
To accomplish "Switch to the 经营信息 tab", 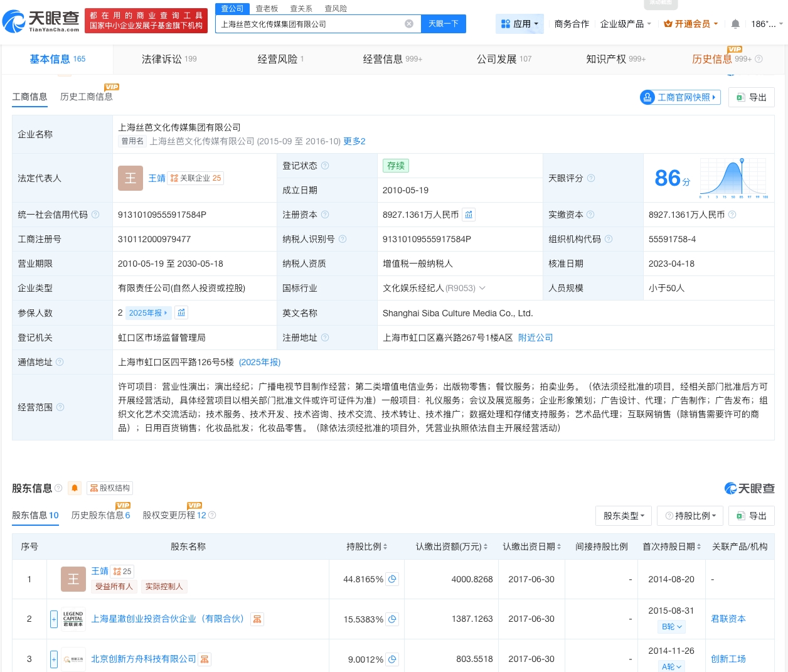I will click(393, 59).
